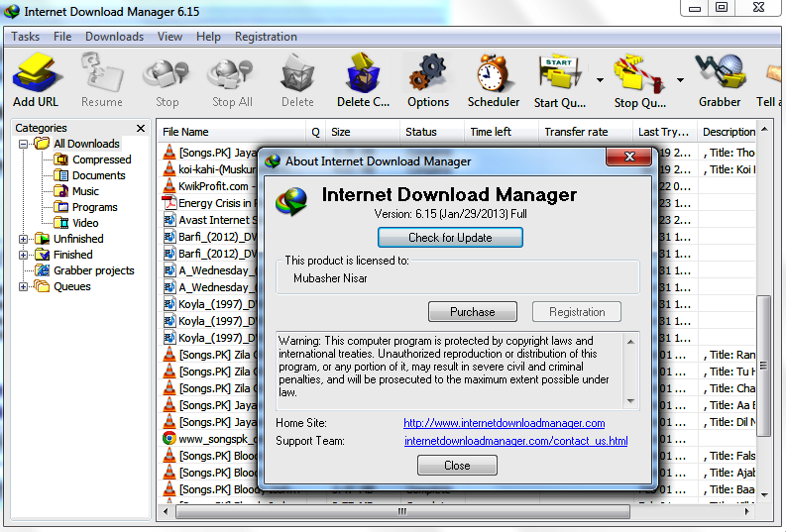Open Options gear icon

427,73
